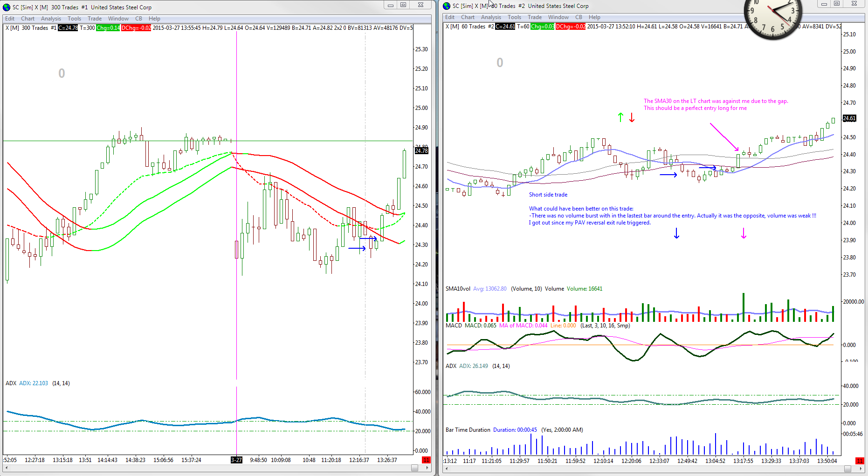The width and height of the screenshot is (868, 476).
Task: Click 'What could have been better on this trade:' note
Action: 581,209
